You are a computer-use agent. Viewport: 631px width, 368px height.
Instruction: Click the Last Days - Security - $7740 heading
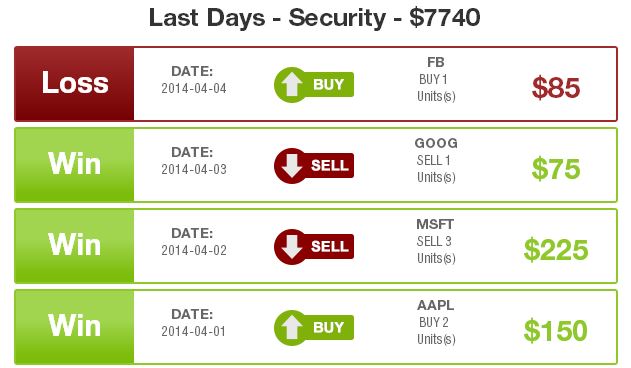(x=315, y=18)
